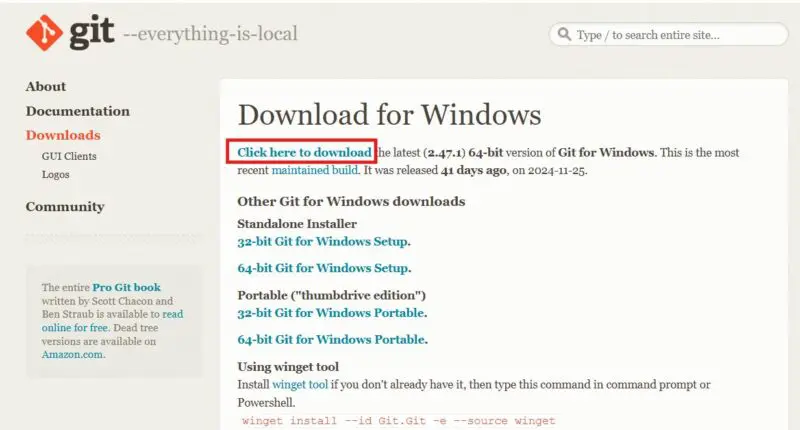Go to GUI Clients submenu item
Screen dimensions: 800x430
pyautogui.click(x=69, y=156)
